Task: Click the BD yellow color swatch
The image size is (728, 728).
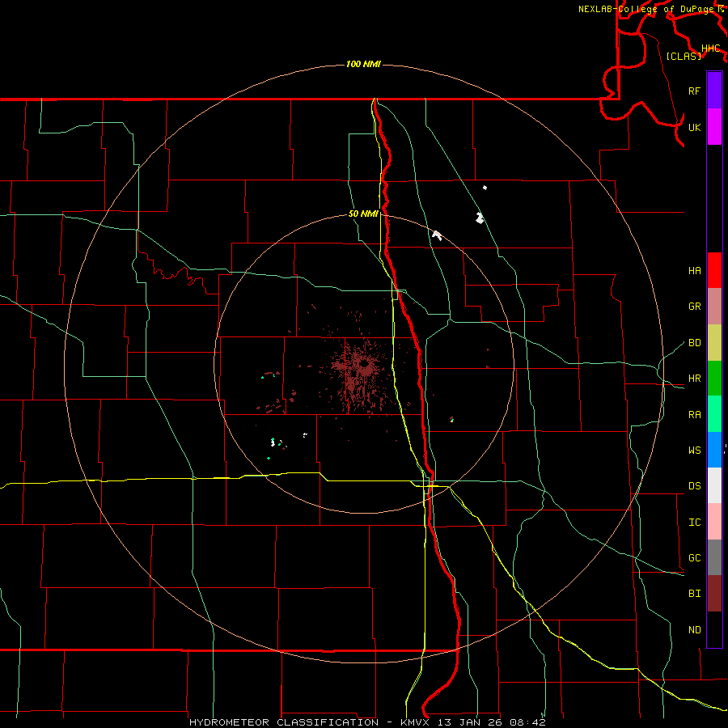Action: point(714,343)
